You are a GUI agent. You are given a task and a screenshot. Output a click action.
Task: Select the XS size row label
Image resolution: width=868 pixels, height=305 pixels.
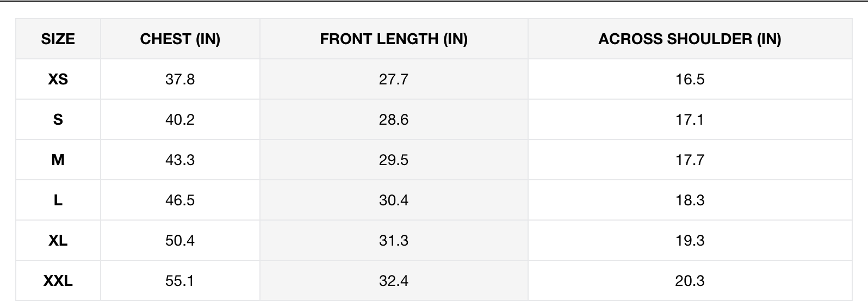tap(58, 80)
